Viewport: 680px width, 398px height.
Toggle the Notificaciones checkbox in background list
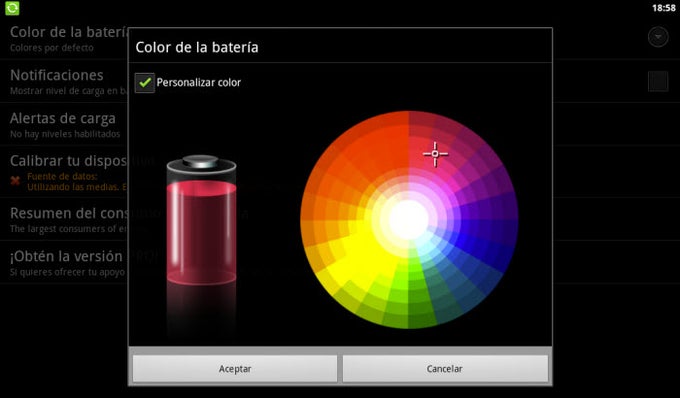coord(658,81)
